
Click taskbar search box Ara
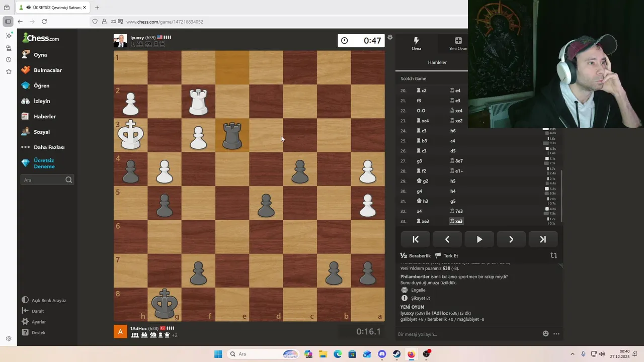pyautogui.click(x=263, y=354)
